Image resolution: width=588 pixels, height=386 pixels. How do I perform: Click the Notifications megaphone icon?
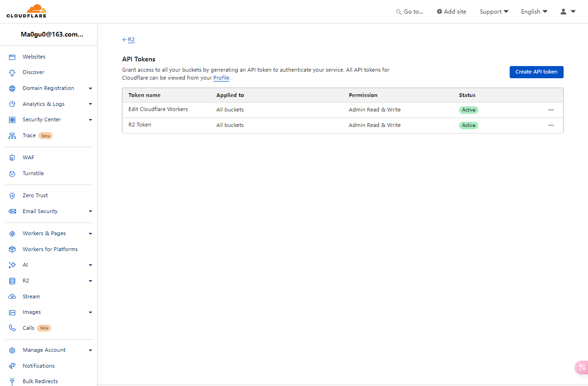[x=12, y=366]
